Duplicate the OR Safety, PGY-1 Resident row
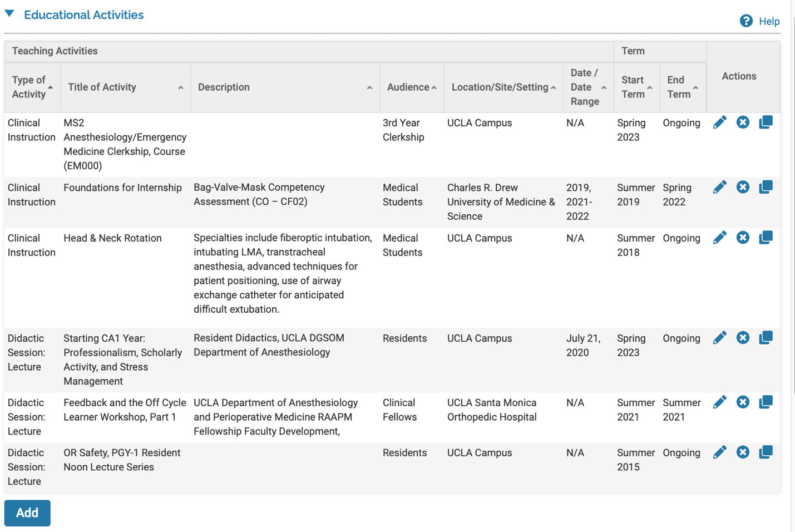Image resolution: width=795 pixels, height=532 pixels. [x=766, y=452]
